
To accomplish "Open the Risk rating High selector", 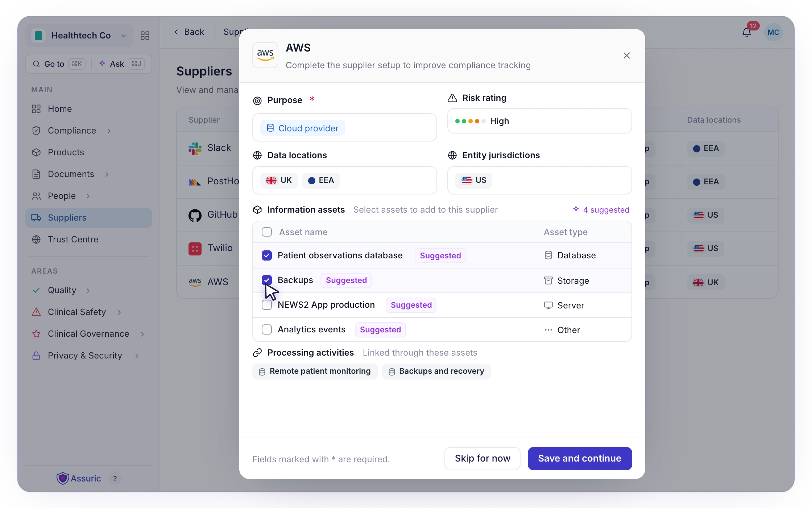I will tap(539, 121).
